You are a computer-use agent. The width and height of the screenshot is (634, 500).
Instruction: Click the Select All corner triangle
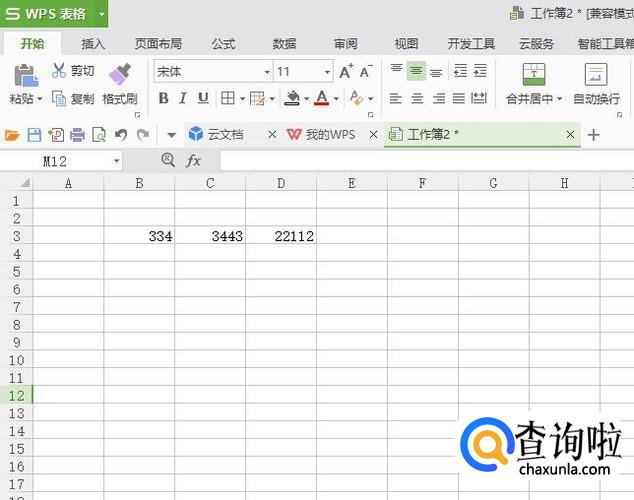pyautogui.click(x=25, y=183)
